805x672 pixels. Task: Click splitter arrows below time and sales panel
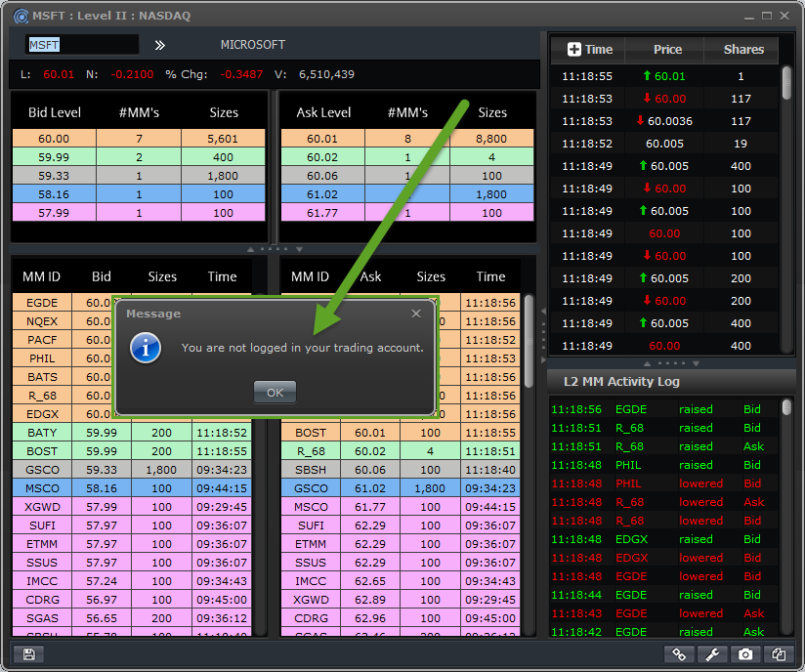(671, 363)
